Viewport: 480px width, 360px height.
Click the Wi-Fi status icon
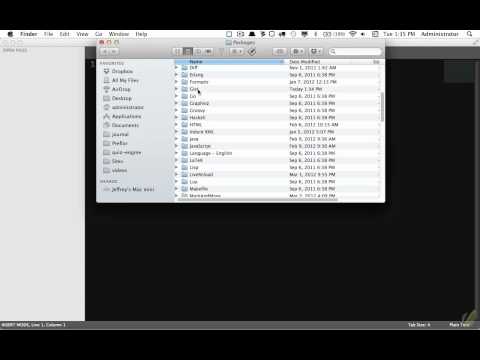pos(353,34)
